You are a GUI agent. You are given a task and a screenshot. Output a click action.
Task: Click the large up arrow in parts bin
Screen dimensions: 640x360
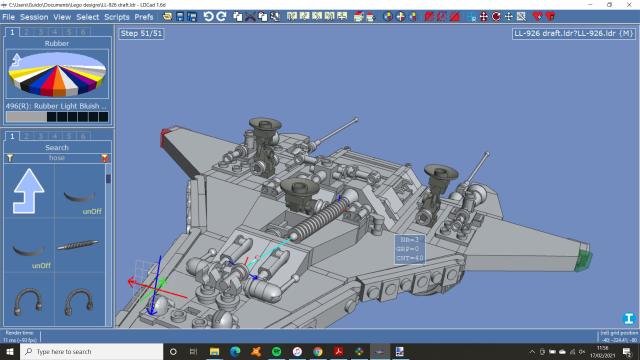tap(29, 191)
